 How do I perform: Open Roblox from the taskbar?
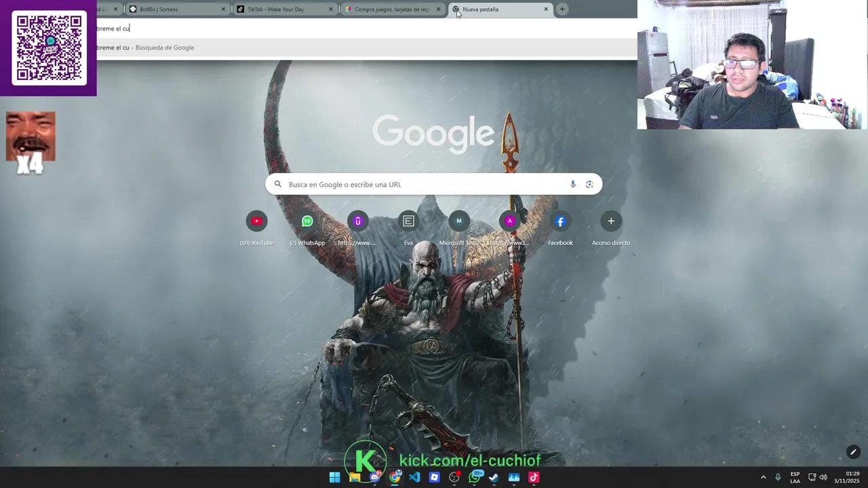[x=435, y=477]
